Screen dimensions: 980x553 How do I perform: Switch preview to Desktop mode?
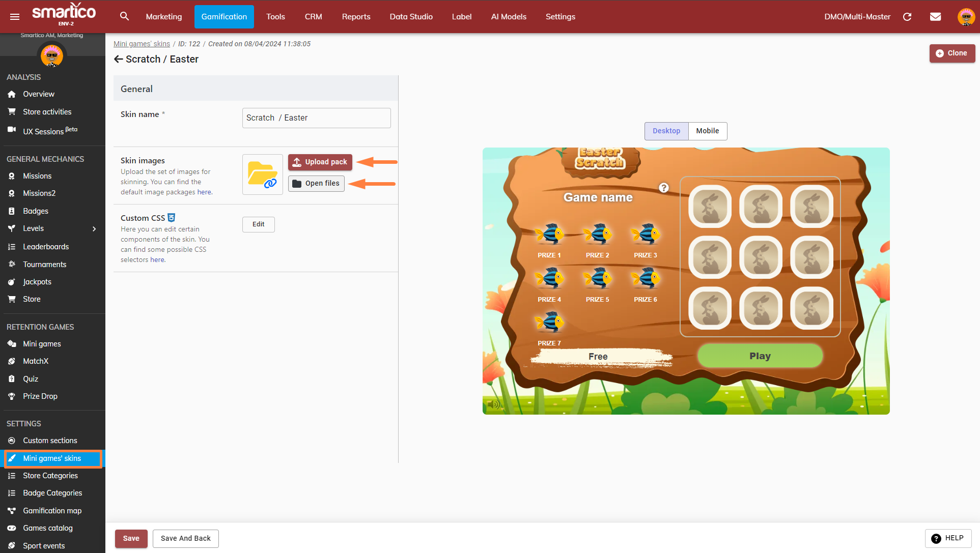(x=666, y=131)
